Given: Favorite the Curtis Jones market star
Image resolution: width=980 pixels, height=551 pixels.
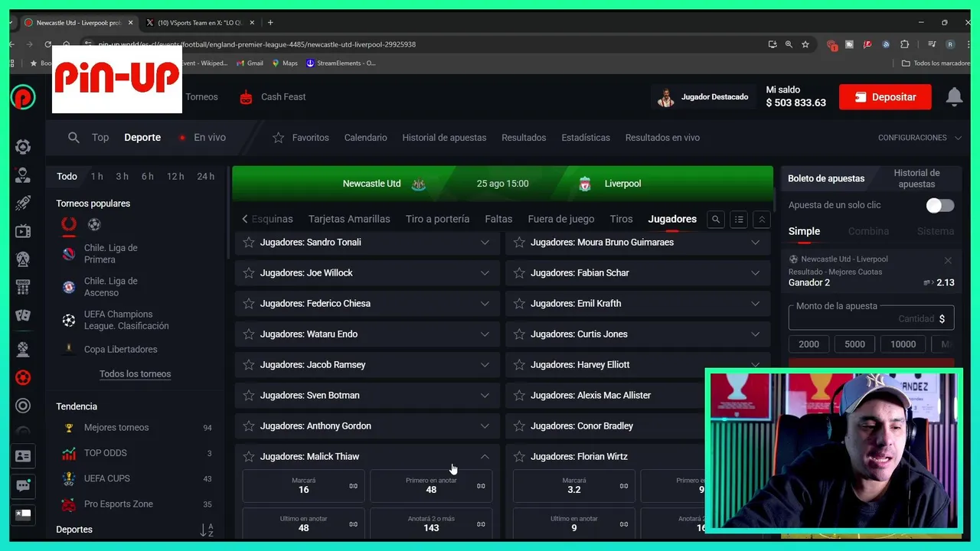Looking at the screenshot, I should (x=519, y=334).
